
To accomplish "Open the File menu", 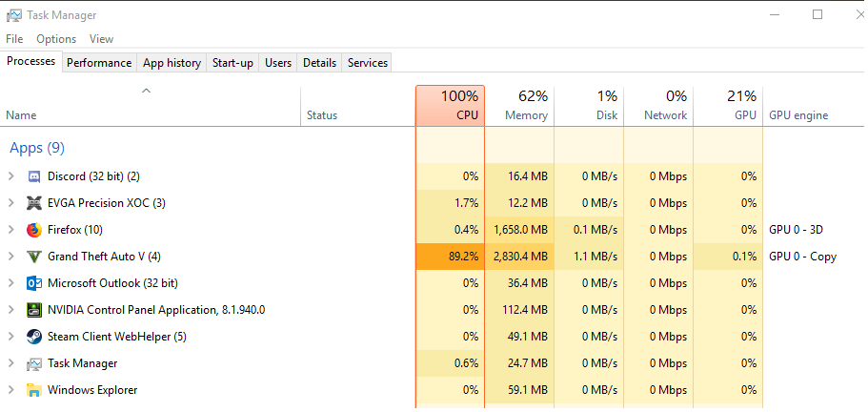I will 14,39.
